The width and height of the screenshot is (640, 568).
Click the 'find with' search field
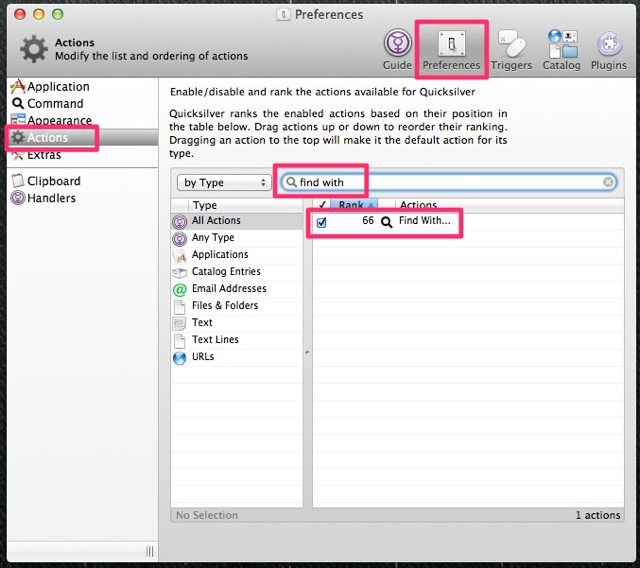[448, 182]
